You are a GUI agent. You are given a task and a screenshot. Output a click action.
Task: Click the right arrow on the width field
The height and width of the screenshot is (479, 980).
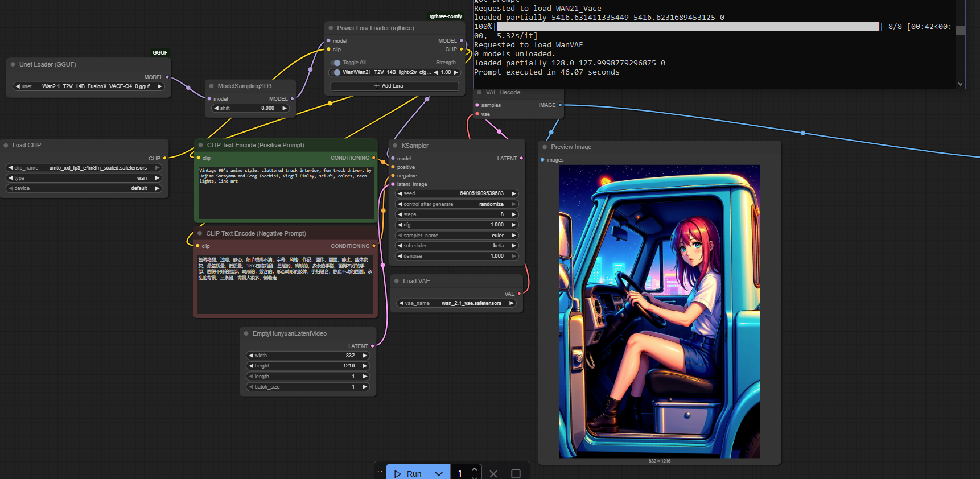click(365, 356)
